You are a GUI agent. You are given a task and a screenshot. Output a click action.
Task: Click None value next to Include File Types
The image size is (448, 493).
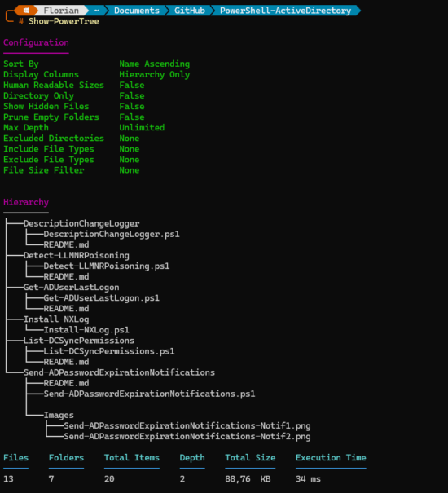(x=130, y=149)
